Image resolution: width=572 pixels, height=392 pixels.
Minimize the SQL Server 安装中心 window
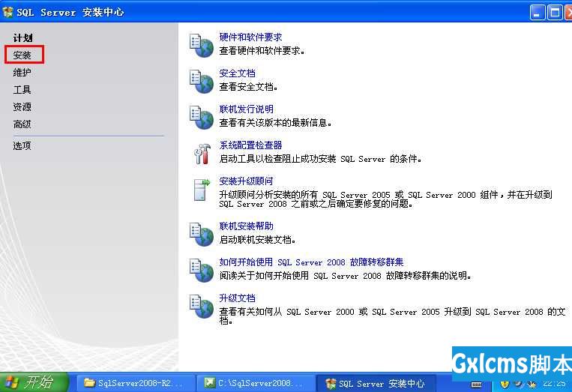click(x=538, y=13)
